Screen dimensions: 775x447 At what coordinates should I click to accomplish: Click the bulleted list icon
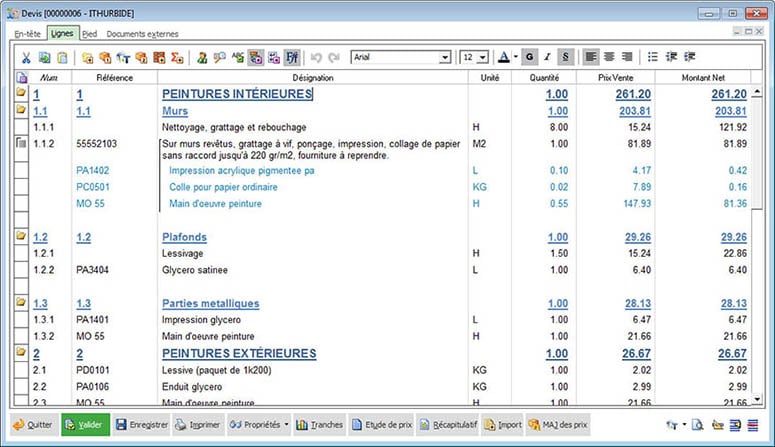point(653,57)
